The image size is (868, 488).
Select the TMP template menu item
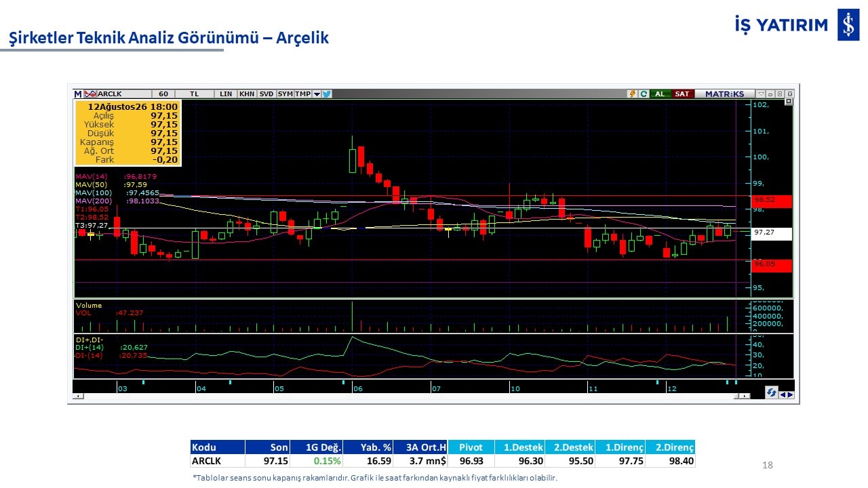coord(302,94)
